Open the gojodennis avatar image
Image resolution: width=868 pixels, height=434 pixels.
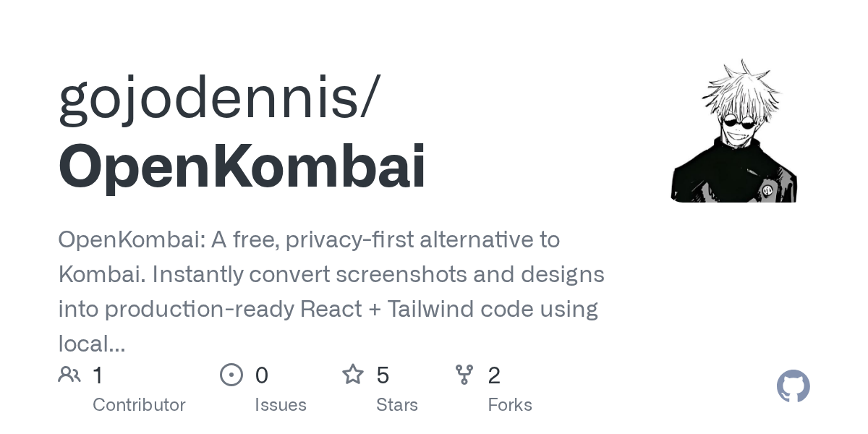734,131
